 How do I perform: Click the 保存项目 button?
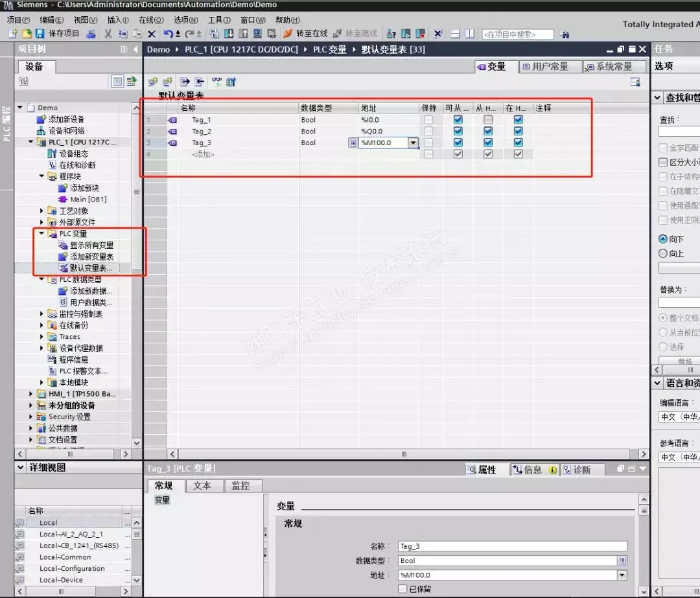click(x=58, y=34)
